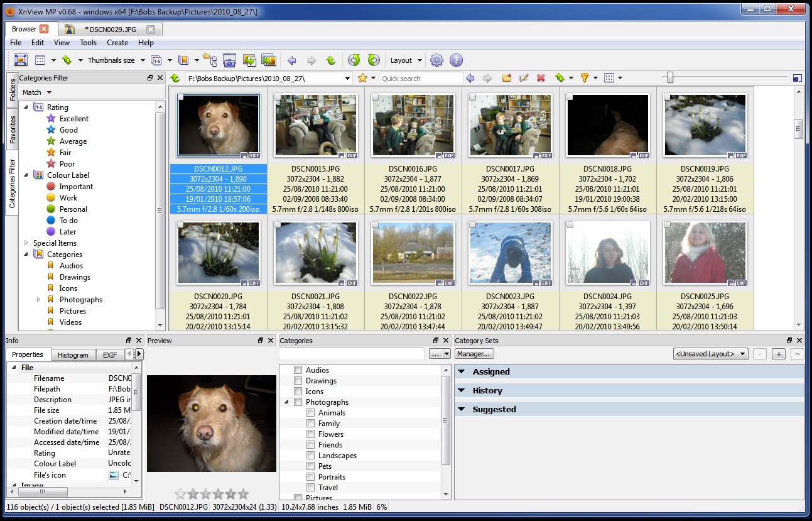Expand the Special Items tree node
Image resolution: width=812 pixels, height=521 pixels.
[x=26, y=243]
